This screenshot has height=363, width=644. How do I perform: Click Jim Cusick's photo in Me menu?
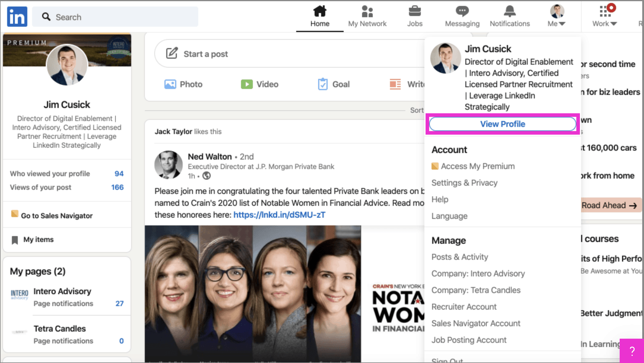(446, 58)
